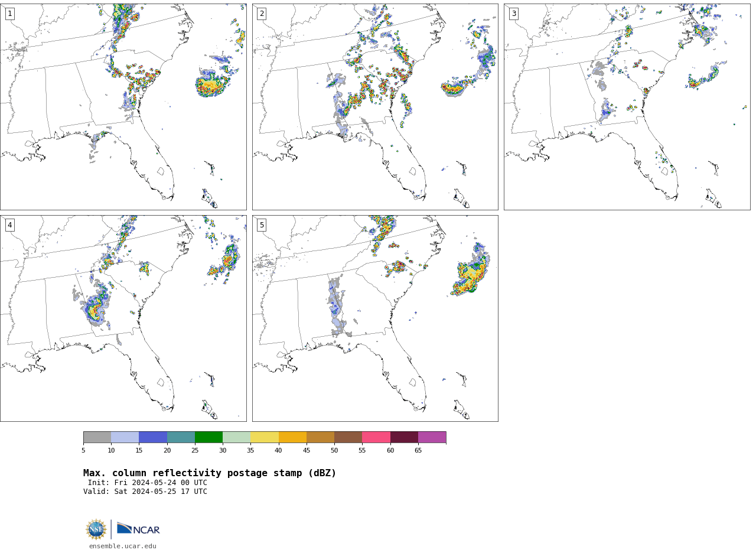The width and height of the screenshot is (756, 553).
Task: Select the gray 5-10 dBZ swatch
Action: (97, 437)
